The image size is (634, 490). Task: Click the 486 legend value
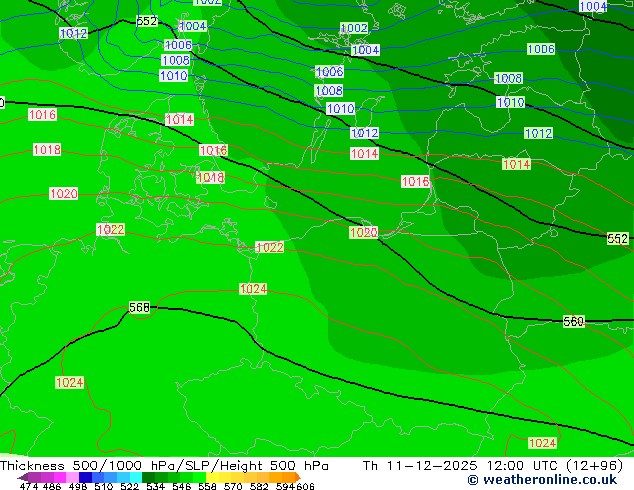pos(52,486)
